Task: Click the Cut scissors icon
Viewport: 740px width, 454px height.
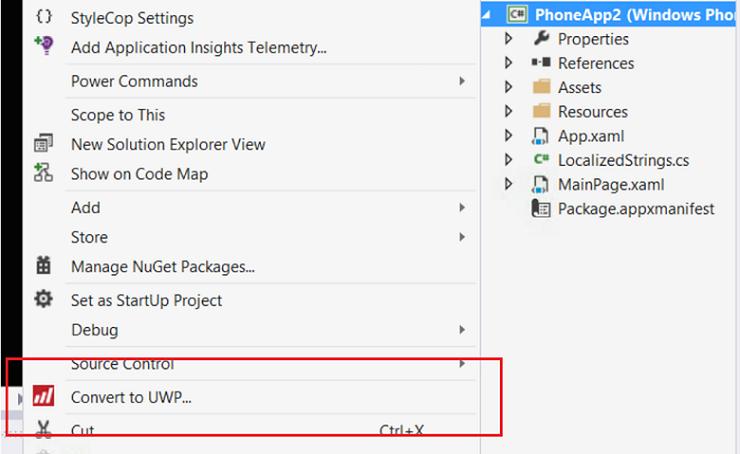Action: tap(43, 430)
